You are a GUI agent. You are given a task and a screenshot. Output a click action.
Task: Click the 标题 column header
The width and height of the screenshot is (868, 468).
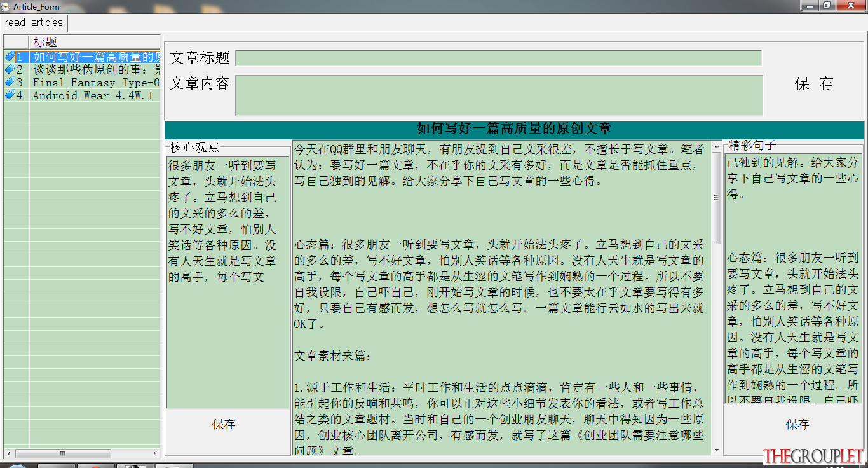(95, 43)
